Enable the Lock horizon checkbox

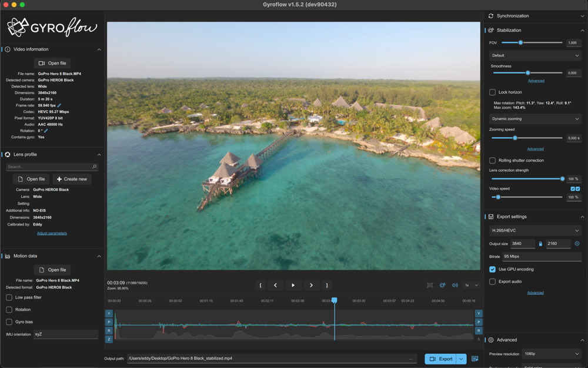pos(493,92)
